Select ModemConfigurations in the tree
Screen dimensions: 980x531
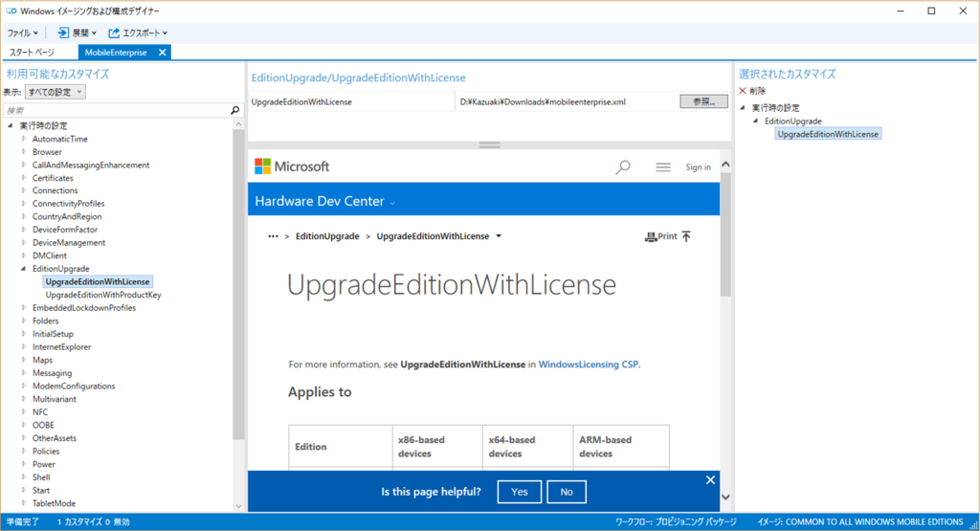click(x=74, y=387)
